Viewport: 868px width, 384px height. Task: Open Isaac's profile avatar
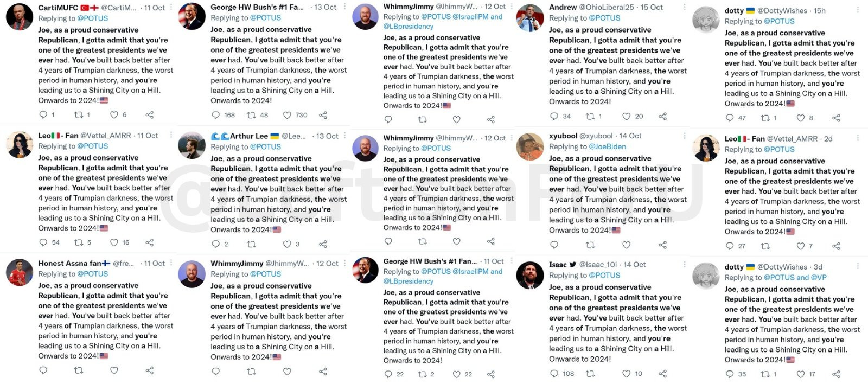[x=530, y=274]
